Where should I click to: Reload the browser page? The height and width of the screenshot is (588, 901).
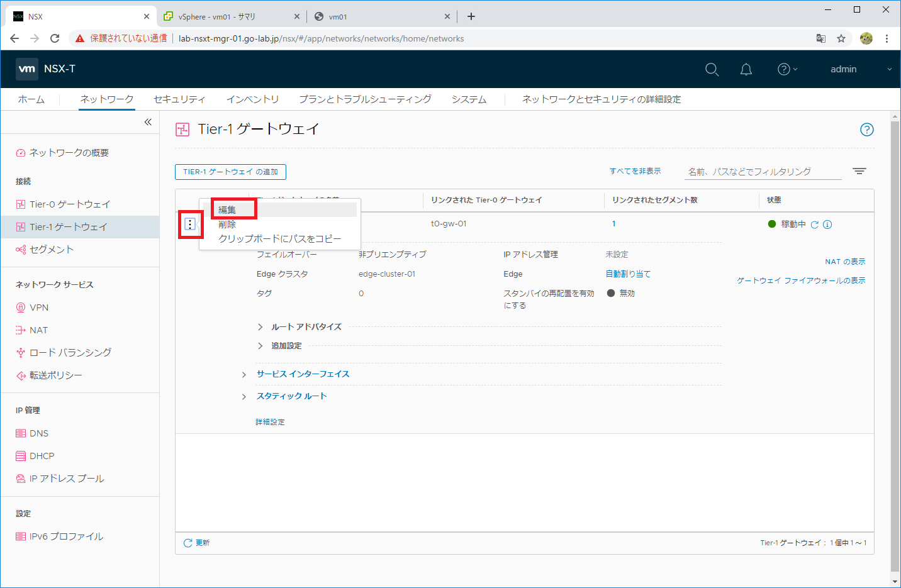point(55,38)
